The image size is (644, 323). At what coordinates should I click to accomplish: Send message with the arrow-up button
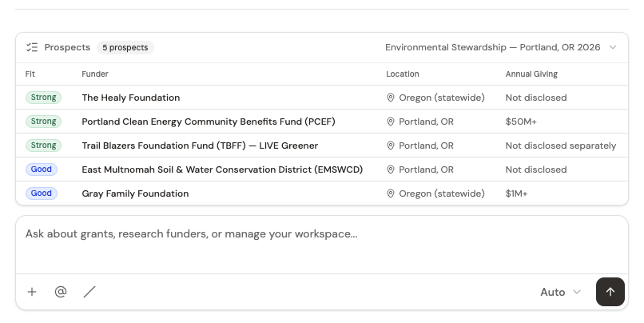pos(610,292)
